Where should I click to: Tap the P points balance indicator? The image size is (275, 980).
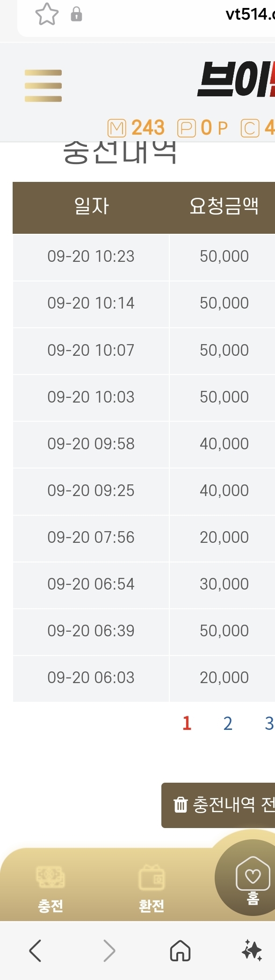(203, 128)
